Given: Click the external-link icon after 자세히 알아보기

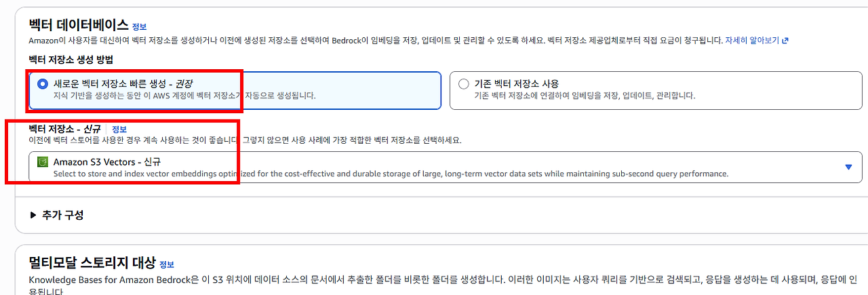Looking at the screenshot, I should (785, 41).
